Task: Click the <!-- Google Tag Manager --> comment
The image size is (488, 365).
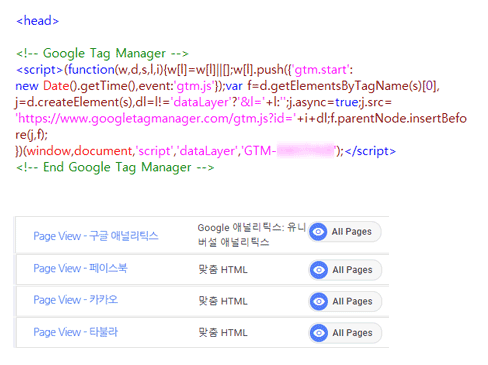Action: (x=102, y=53)
